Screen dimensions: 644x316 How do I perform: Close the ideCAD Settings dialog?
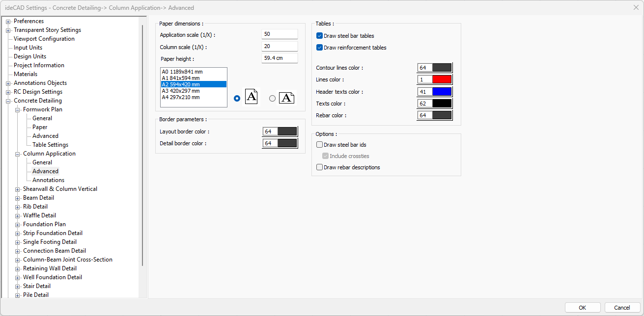tap(636, 7)
